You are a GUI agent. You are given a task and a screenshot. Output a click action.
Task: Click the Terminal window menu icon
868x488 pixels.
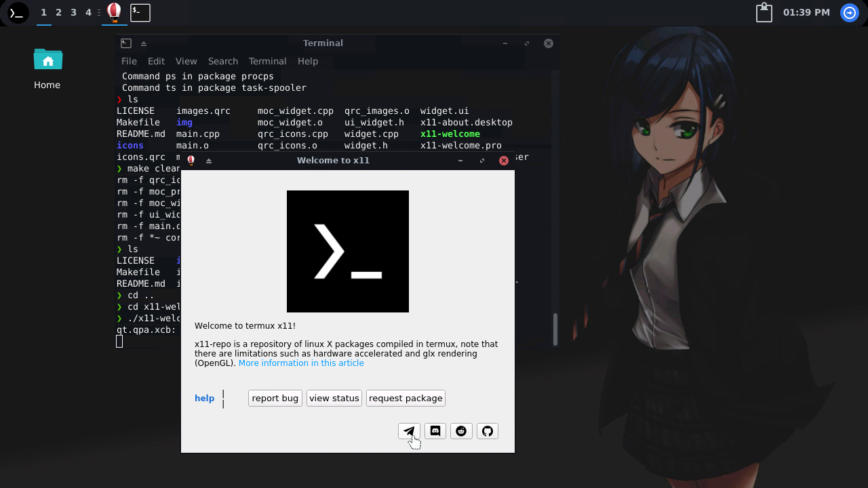[x=126, y=43]
